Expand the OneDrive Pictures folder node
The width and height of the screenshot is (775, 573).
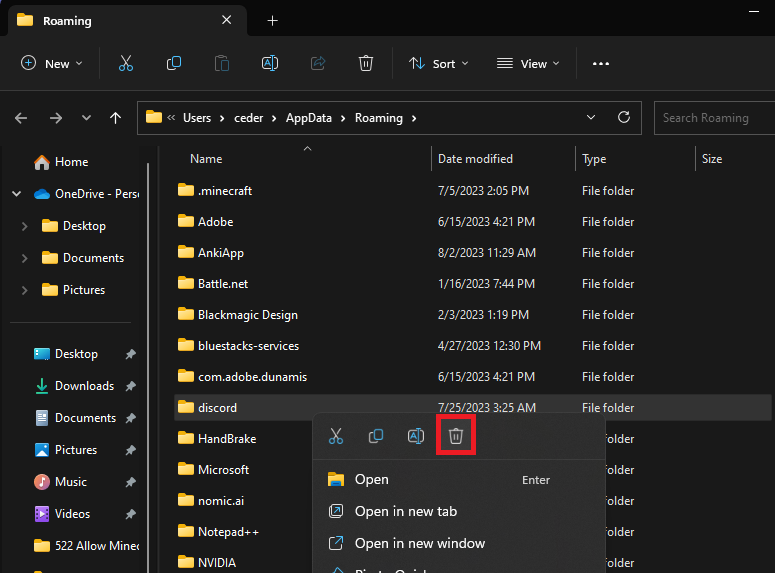click(x=24, y=290)
